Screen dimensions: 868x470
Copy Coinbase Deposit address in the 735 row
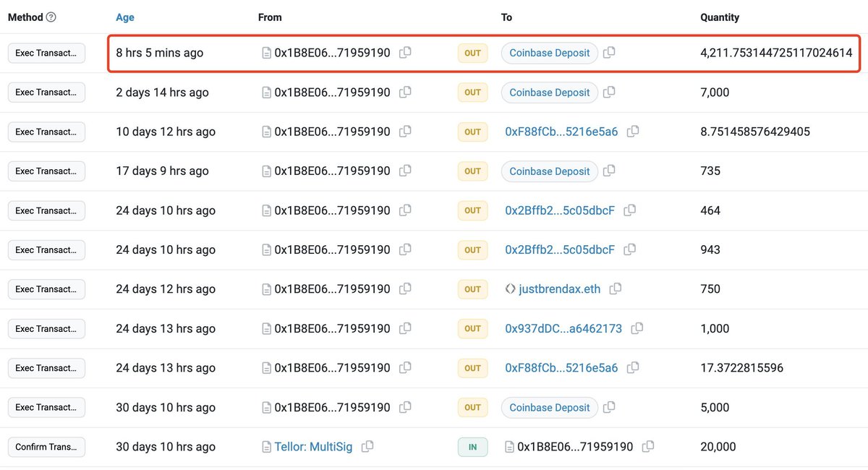click(x=609, y=171)
